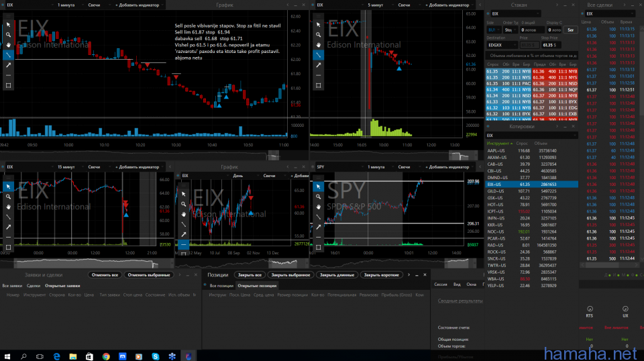Pick the zoom magnifier in the 1-minute EIX chart
The width and height of the screenshot is (644, 361).
(x=8, y=35)
